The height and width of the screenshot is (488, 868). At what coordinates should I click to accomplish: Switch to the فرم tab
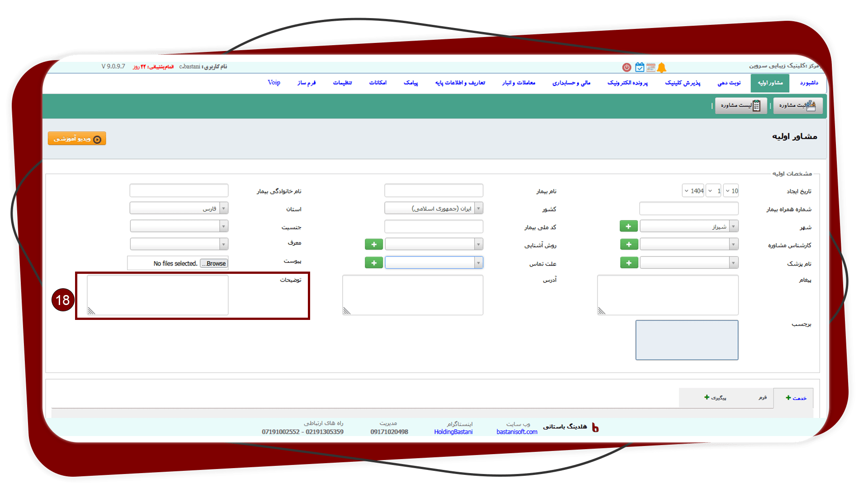point(763,398)
